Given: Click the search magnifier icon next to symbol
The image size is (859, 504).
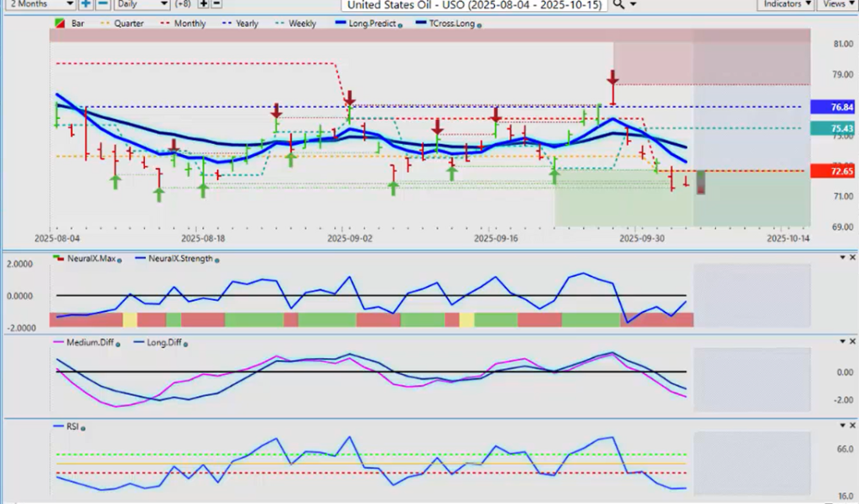Looking at the screenshot, I should [x=619, y=4].
